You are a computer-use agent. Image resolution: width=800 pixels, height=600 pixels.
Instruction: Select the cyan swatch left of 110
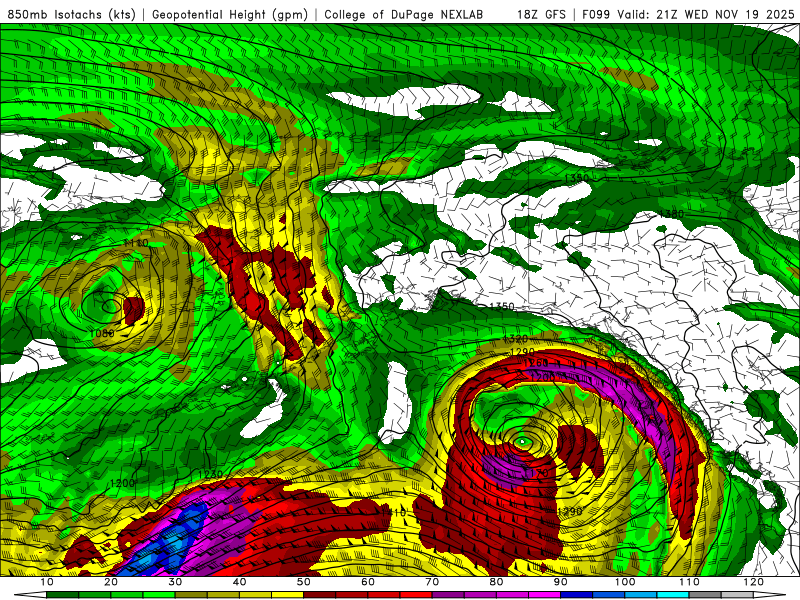673,595
